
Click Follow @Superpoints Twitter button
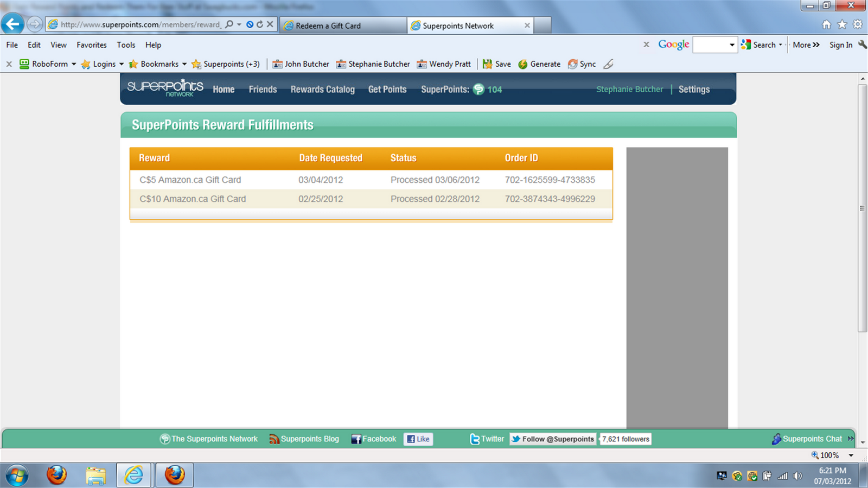(553, 439)
